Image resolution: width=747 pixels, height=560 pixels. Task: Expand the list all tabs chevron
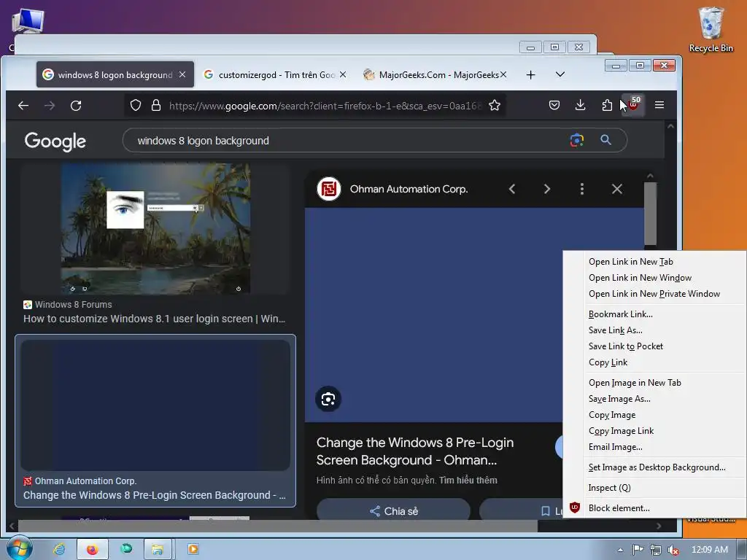coord(560,74)
